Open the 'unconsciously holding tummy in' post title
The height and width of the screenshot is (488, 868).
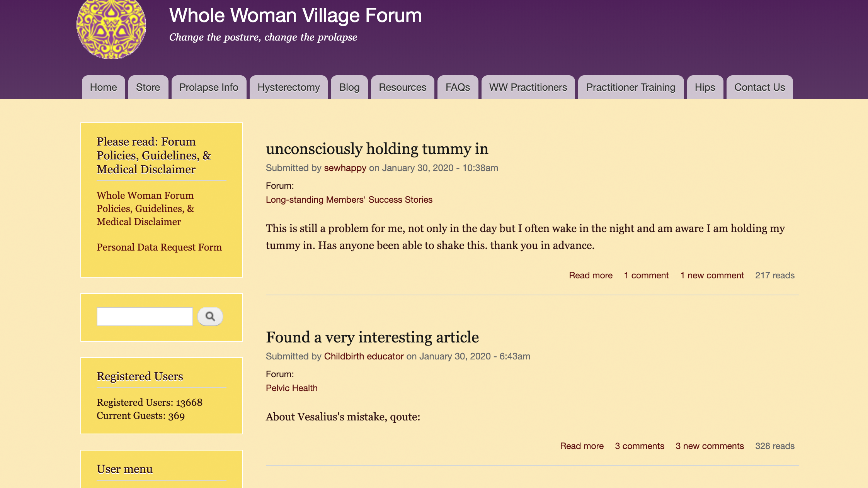[377, 149]
